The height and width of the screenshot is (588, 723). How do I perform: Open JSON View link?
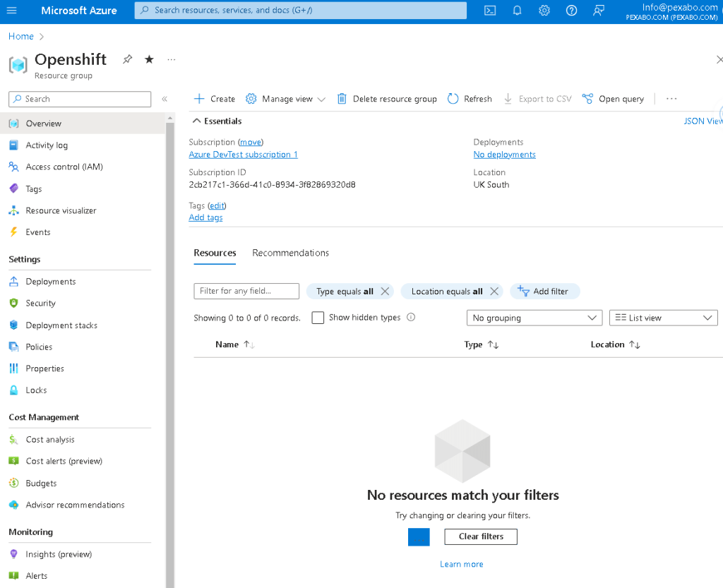point(703,121)
